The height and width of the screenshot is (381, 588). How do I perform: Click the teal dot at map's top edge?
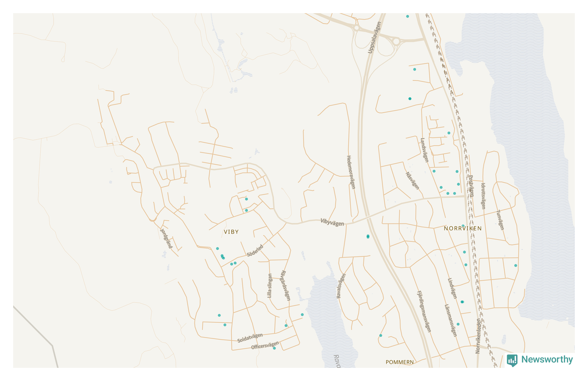coord(407,16)
